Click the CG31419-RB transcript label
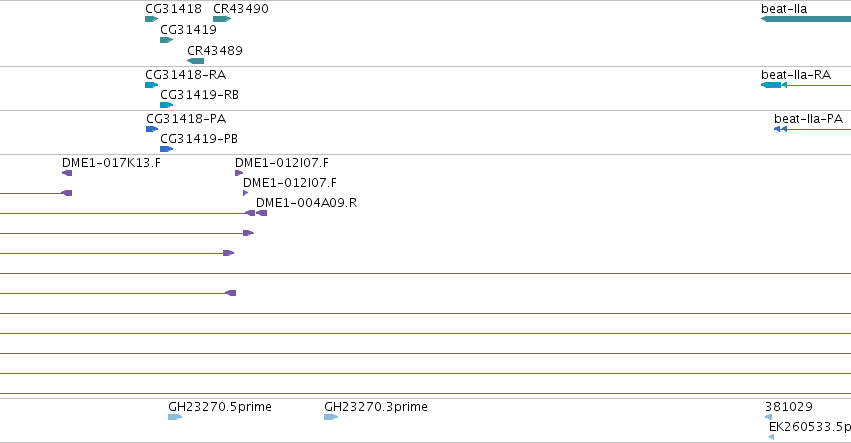 200,95
